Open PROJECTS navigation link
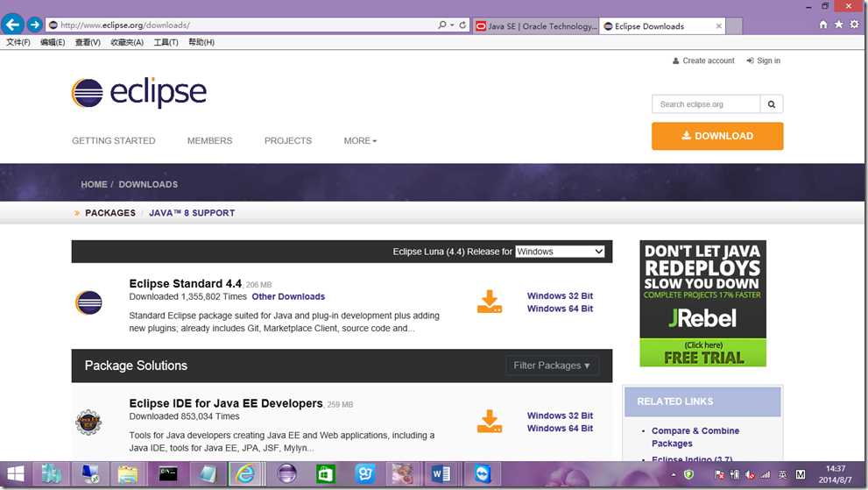The image size is (868, 490). (x=288, y=141)
